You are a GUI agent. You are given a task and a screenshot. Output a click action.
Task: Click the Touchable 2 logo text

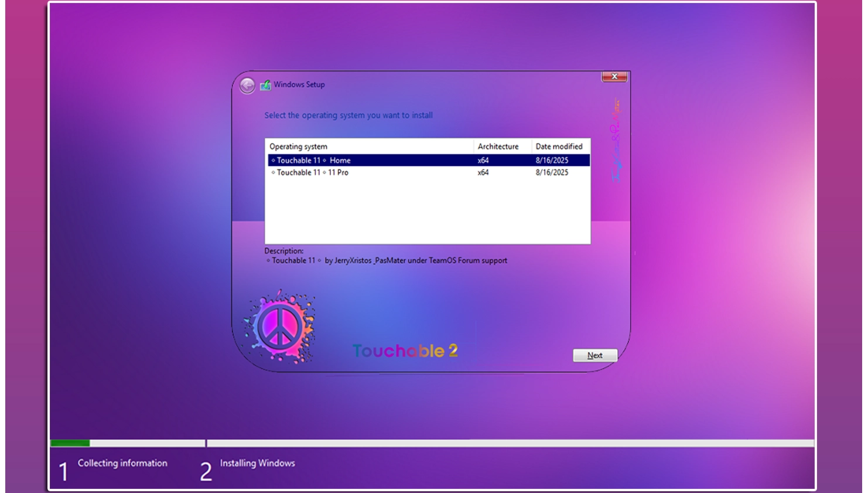point(405,351)
